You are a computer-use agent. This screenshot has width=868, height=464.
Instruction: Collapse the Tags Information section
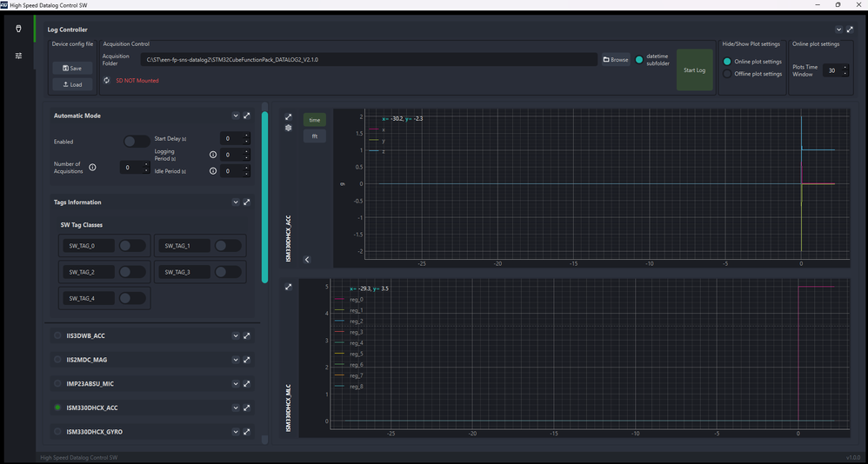(235, 202)
